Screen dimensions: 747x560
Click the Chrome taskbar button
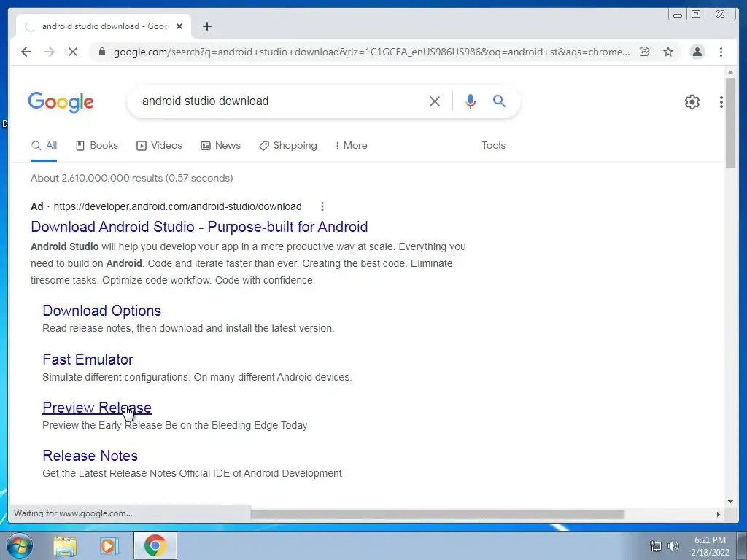click(x=155, y=545)
